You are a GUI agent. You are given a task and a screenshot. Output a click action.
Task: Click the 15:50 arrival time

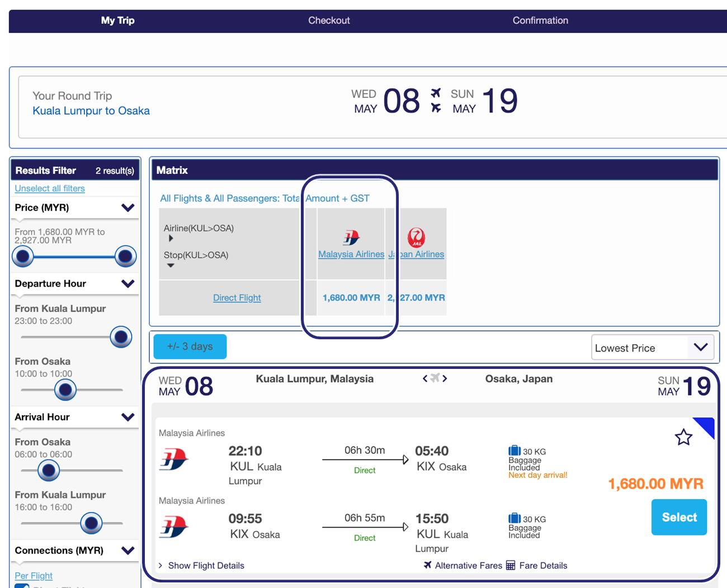pyautogui.click(x=432, y=519)
